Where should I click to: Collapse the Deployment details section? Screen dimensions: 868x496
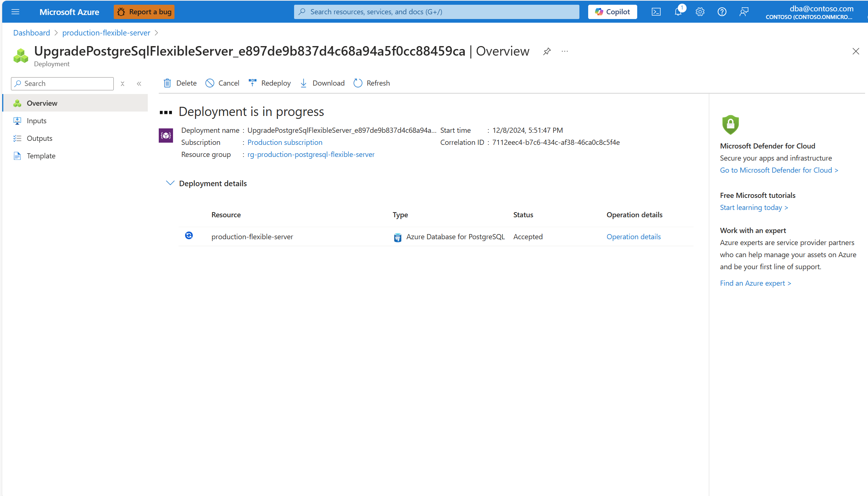coord(170,183)
